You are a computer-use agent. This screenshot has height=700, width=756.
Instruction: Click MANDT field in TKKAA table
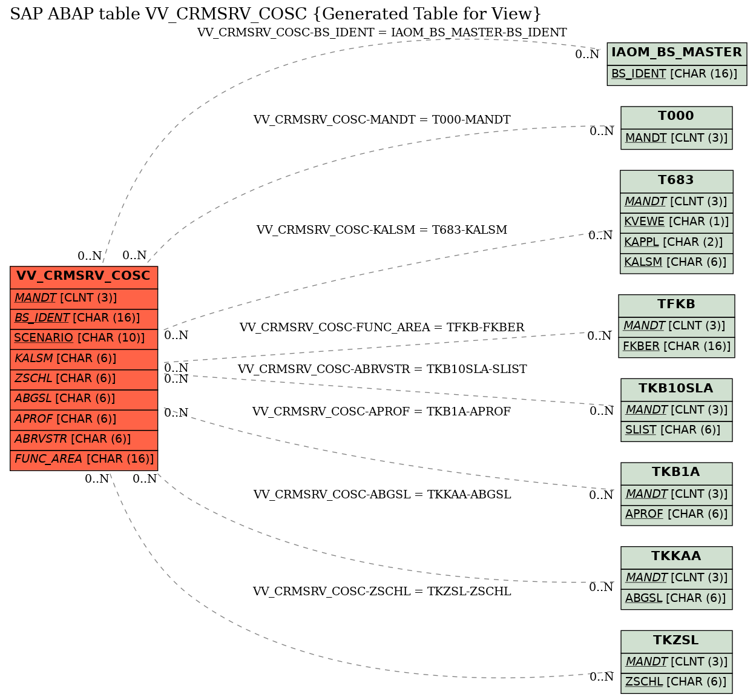tap(677, 579)
